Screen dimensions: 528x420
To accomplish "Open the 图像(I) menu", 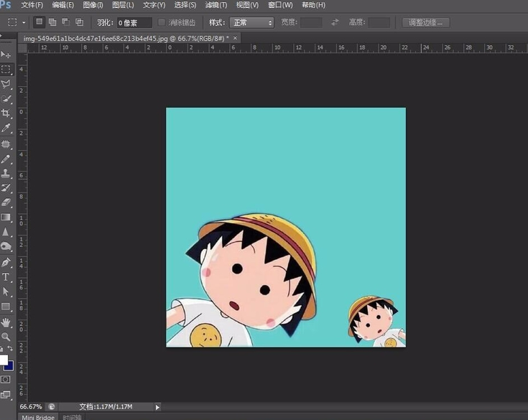I will coord(93,5).
